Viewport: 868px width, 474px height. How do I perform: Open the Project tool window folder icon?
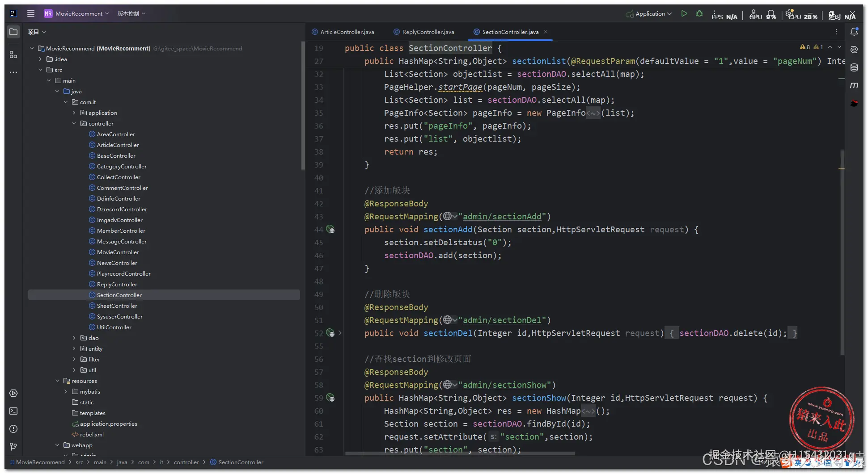[13, 32]
